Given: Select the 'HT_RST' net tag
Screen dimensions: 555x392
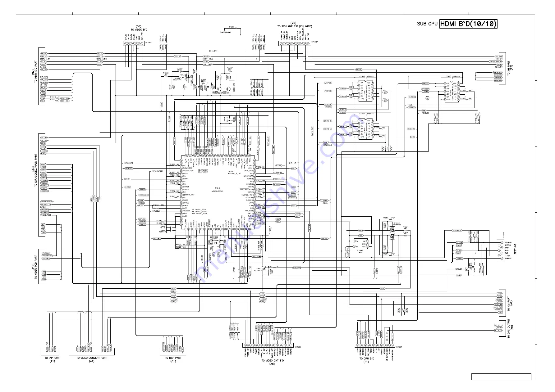Looking at the screenshot, I should 44,77.
